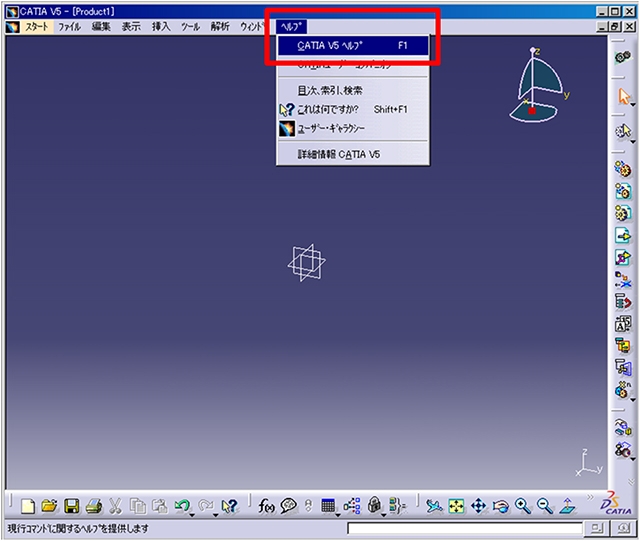Expand the Design Table flyout arrow
The height and width of the screenshot is (541, 640).
tap(338, 515)
